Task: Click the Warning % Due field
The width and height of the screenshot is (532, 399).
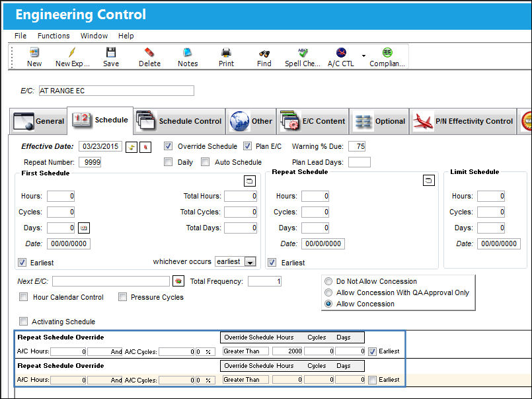Action: 357,146
